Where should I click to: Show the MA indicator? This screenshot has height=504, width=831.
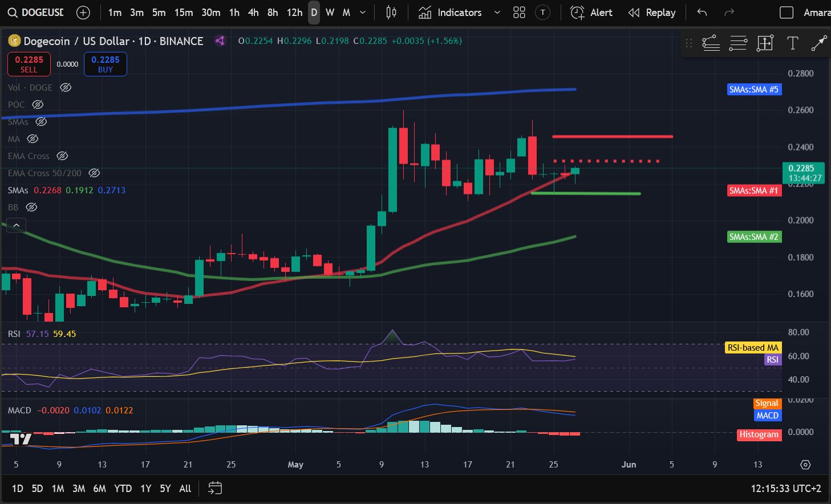click(33, 139)
